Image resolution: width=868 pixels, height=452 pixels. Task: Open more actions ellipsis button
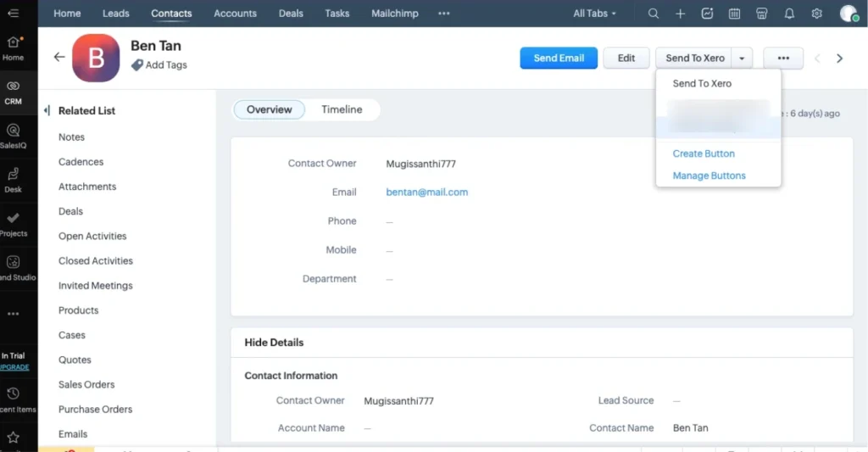pos(783,59)
